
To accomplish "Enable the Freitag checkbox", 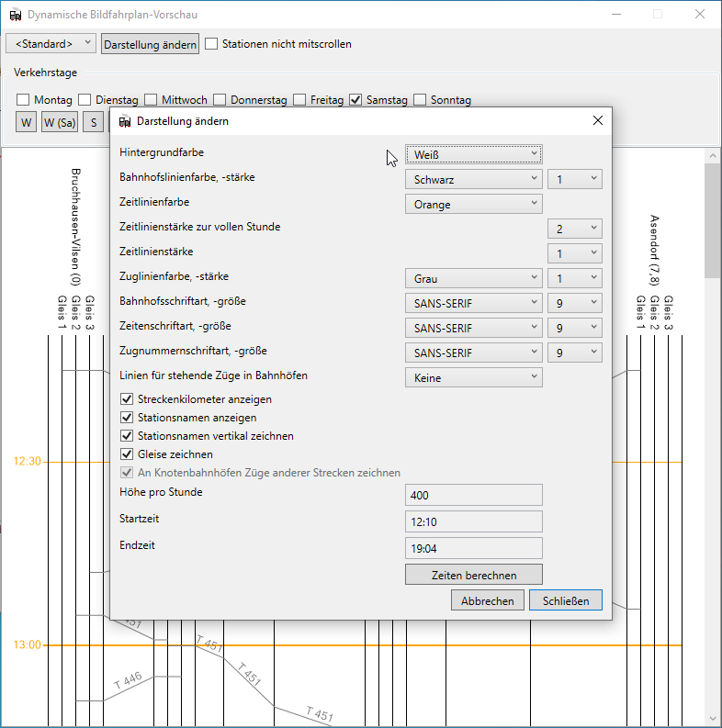I will 299,100.
